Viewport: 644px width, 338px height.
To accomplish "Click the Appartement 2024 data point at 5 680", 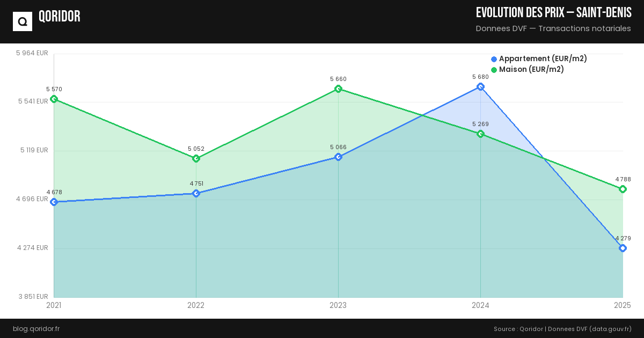I will coord(480,87).
